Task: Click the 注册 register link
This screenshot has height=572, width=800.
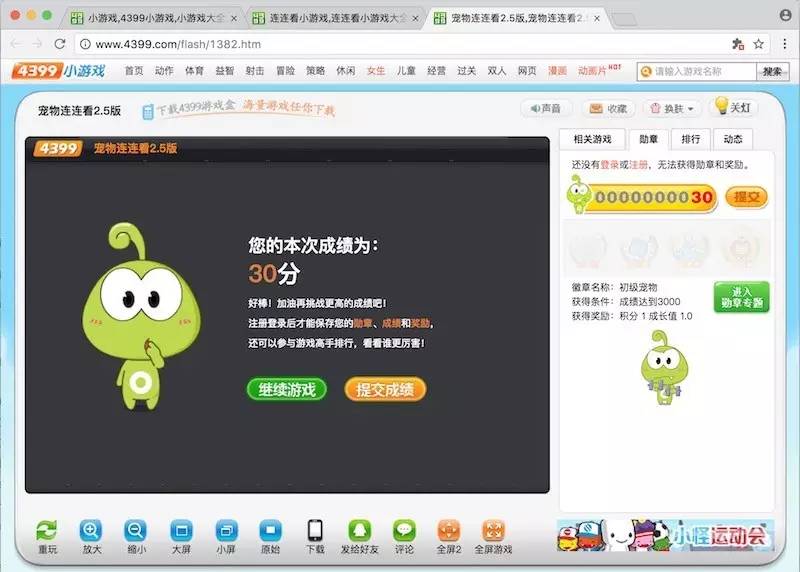Action: pos(638,164)
